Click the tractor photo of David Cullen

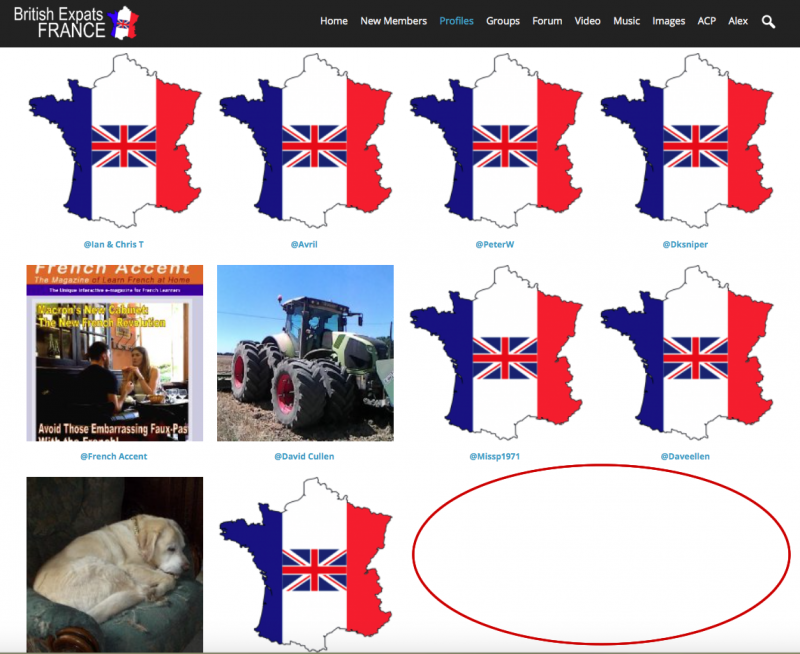305,353
